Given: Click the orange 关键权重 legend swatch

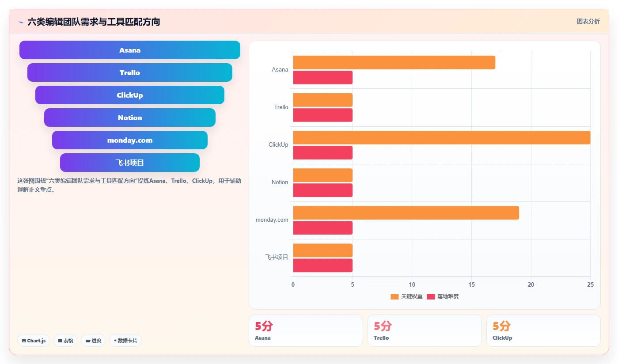Looking at the screenshot, I should [394, 296].
